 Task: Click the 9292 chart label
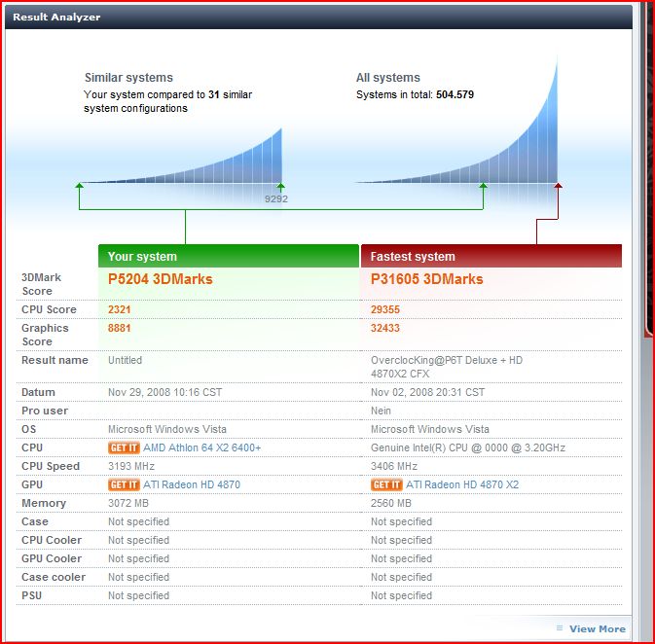276,198
